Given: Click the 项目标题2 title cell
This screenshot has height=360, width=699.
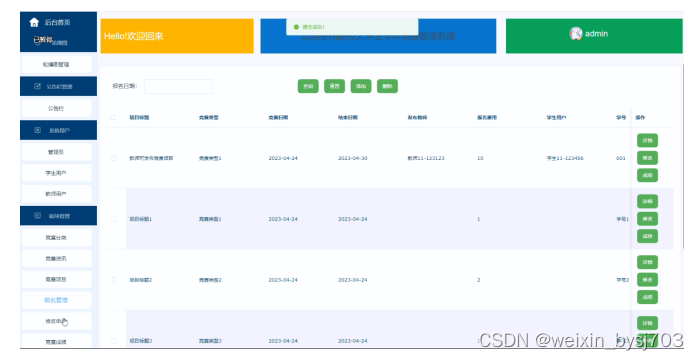Looking at the screenshot, I should (x=140, y=280).
